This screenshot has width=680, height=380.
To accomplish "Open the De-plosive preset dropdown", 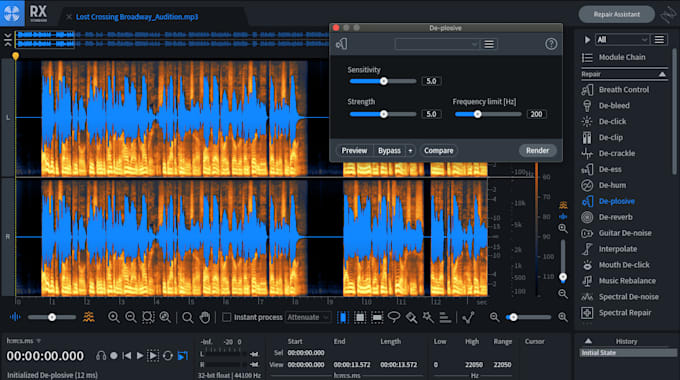I will pyautogui.click(x=437, y=44).
